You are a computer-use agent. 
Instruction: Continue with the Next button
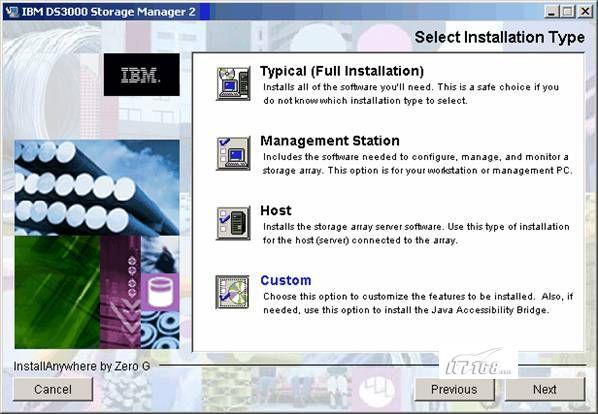click(545, 389)
